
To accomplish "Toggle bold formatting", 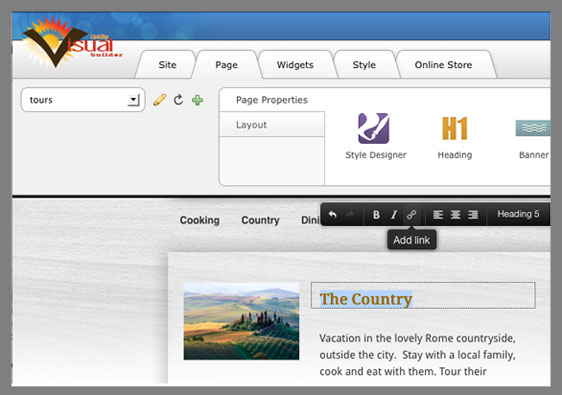I will (x=376, y=214).
